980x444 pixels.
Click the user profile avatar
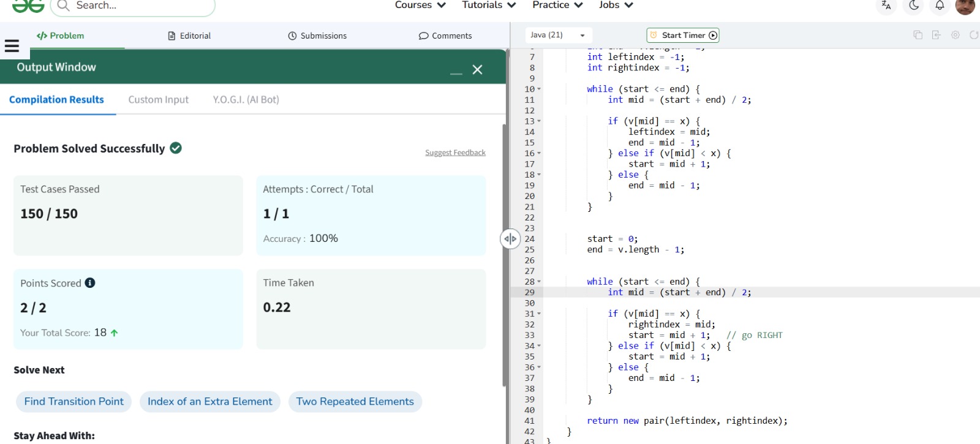point(965,6)
